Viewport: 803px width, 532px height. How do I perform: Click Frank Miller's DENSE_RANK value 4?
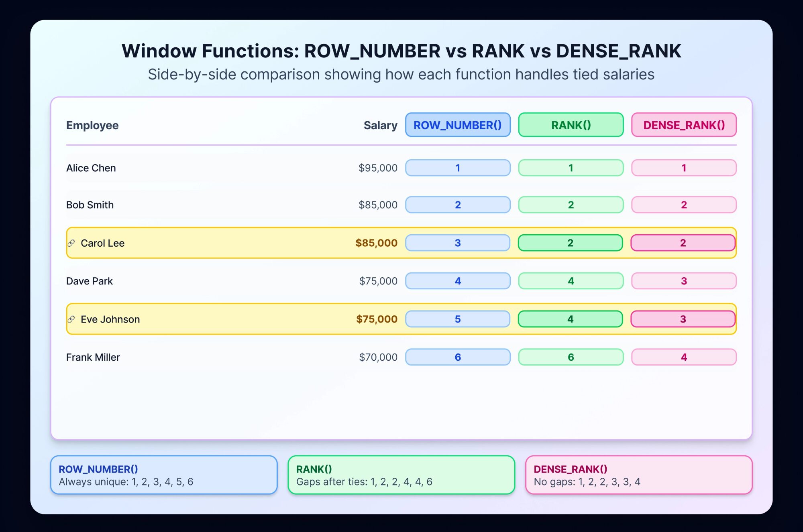tap(684, 357)
